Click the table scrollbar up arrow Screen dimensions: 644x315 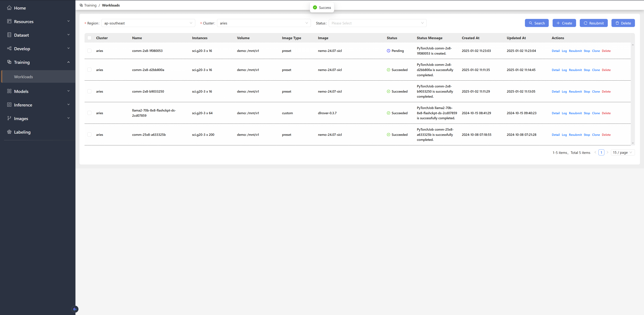632,45
